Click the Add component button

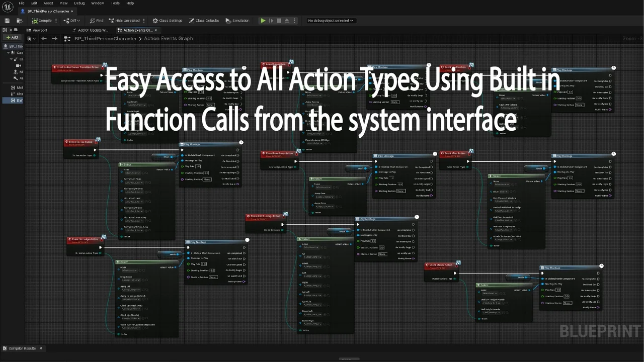[12, 38]
